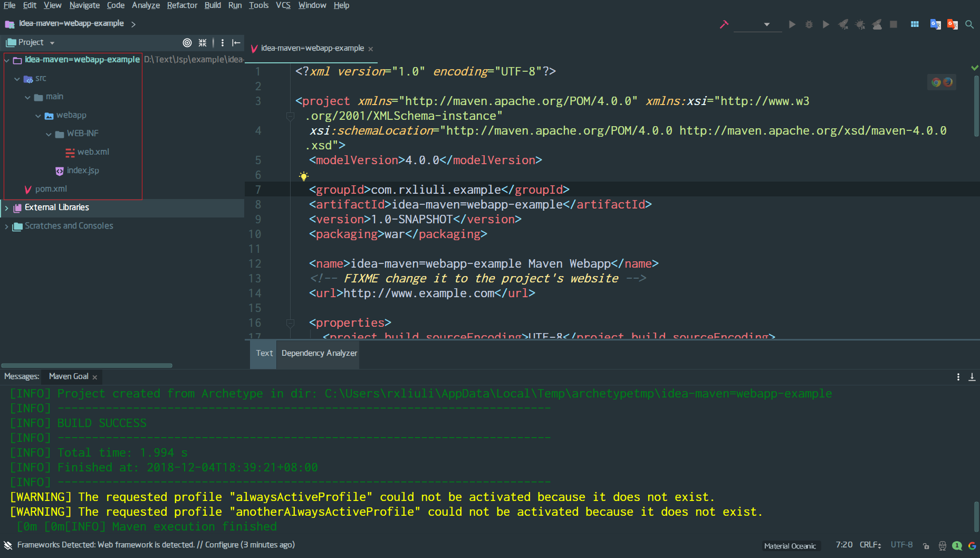Click the 7:20 cursor position indicator

[x=844, y=545]
